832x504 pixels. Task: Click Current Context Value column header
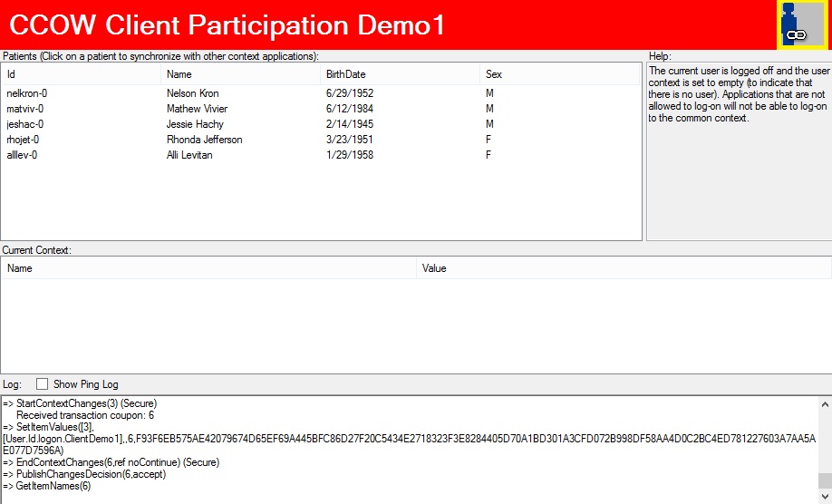(623, 268)
